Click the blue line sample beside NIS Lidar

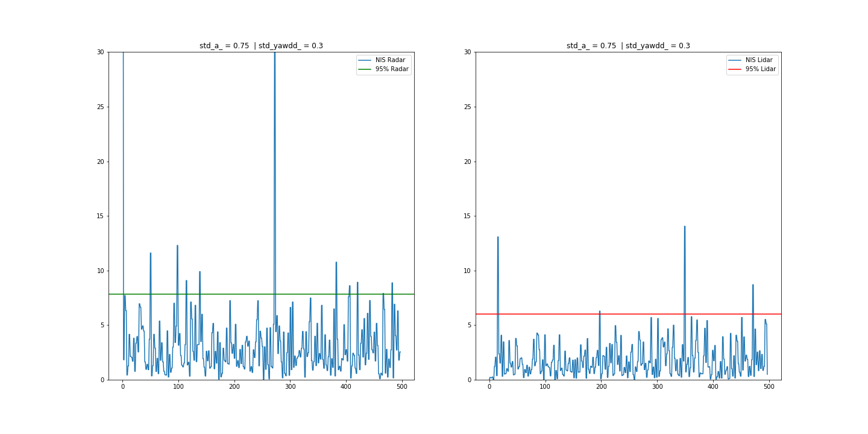click(x=735, y=60)
